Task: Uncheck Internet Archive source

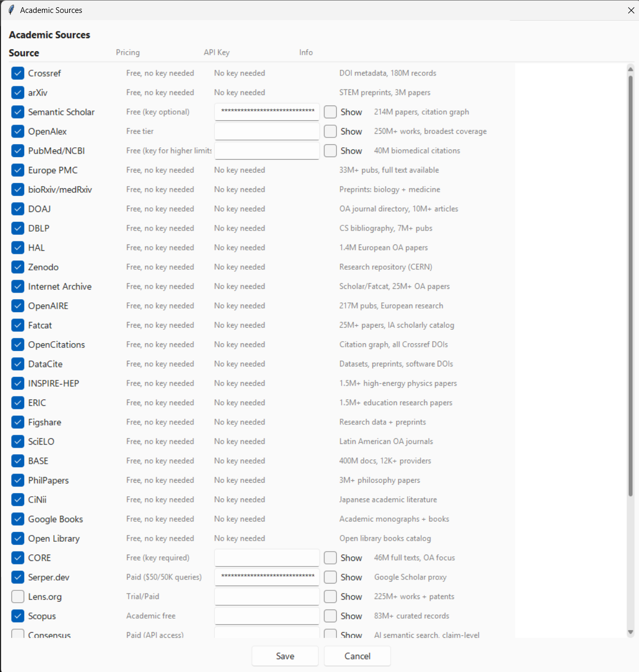Action: click(x=18, y=286)
